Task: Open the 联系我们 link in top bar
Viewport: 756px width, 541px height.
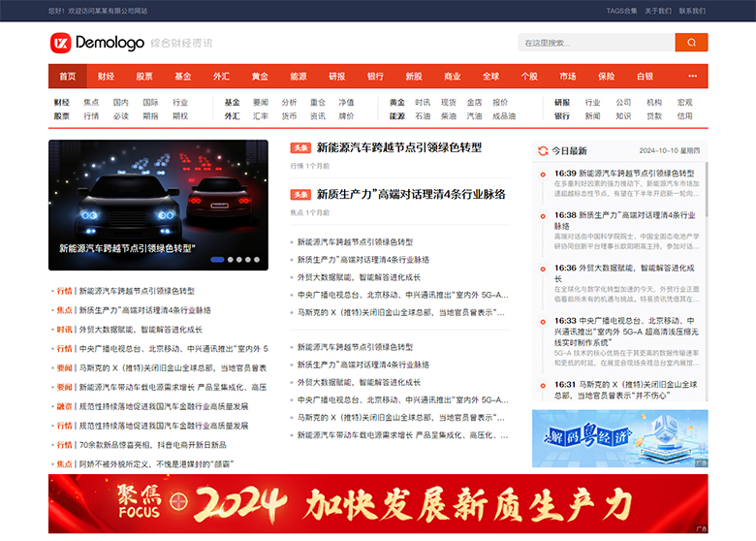Action: [x=692, y=11]
